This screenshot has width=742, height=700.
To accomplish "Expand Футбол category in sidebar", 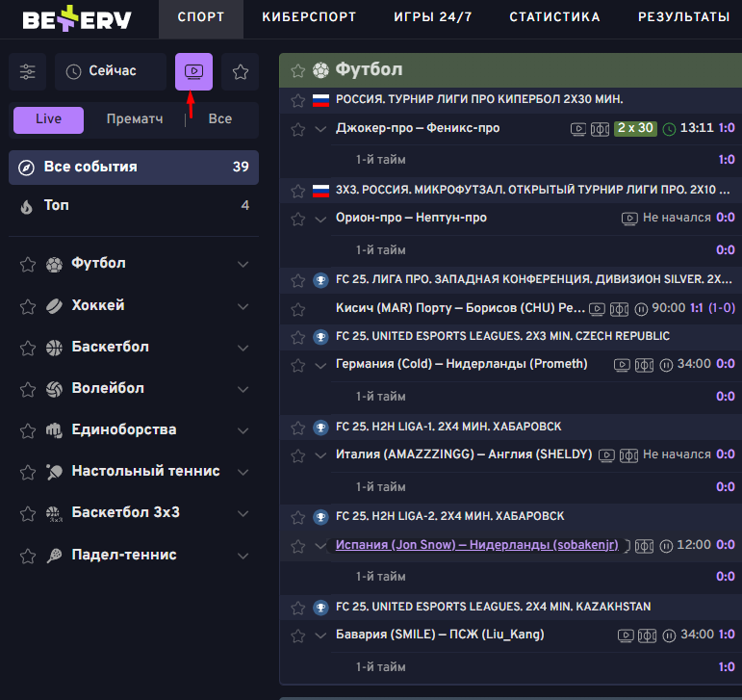I will coord(243,264).
